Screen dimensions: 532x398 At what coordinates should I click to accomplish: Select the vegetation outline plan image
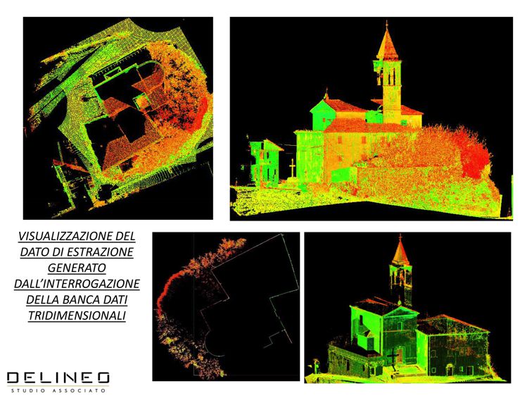click(x=226, y=306)
